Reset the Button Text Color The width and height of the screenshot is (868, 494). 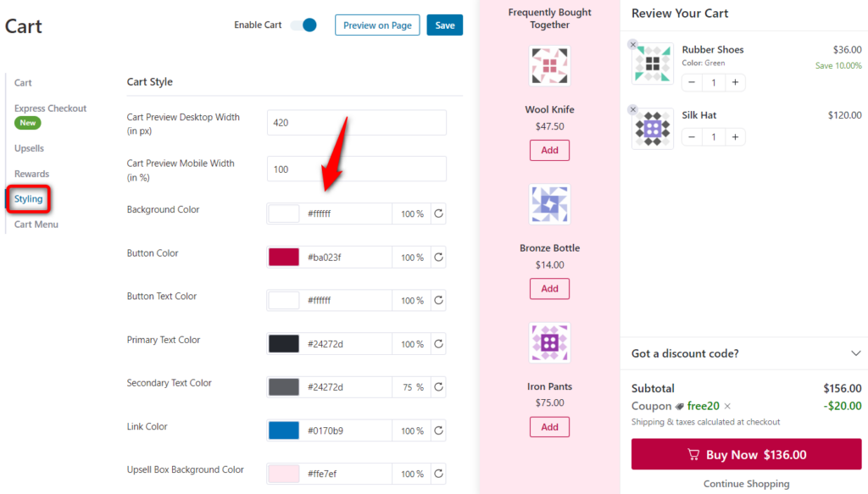[x=438, y=300]
